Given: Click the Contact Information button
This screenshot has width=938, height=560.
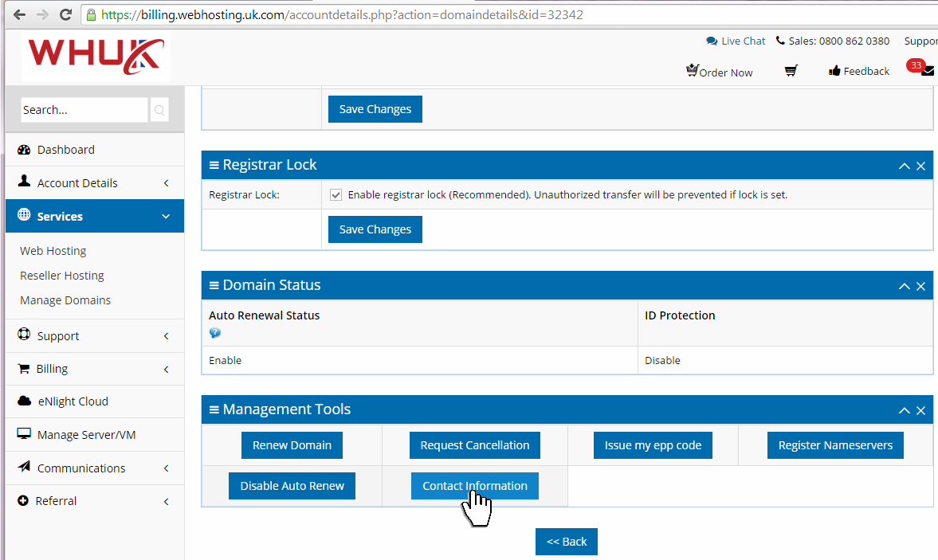Looking at the screenshot, I should coord(474,486).
